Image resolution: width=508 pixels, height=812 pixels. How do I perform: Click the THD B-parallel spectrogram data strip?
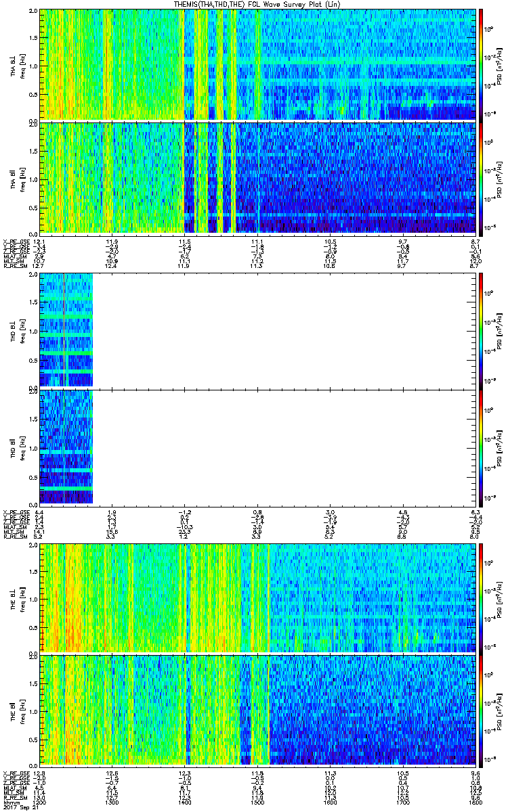click(66, 447)
